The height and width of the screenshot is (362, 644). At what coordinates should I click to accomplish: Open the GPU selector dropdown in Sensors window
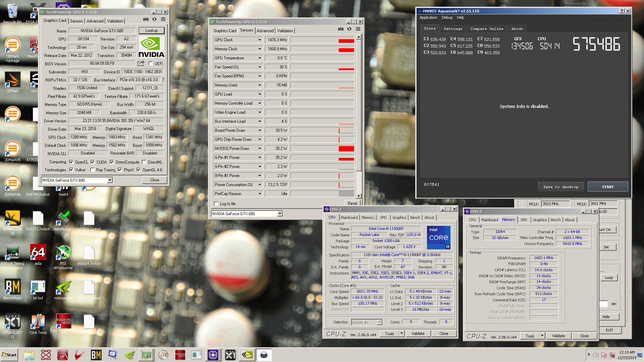click(280, 214)
